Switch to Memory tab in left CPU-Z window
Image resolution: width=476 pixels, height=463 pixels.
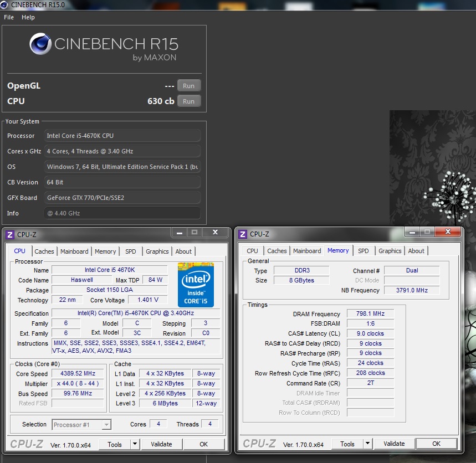click(105, 251)
